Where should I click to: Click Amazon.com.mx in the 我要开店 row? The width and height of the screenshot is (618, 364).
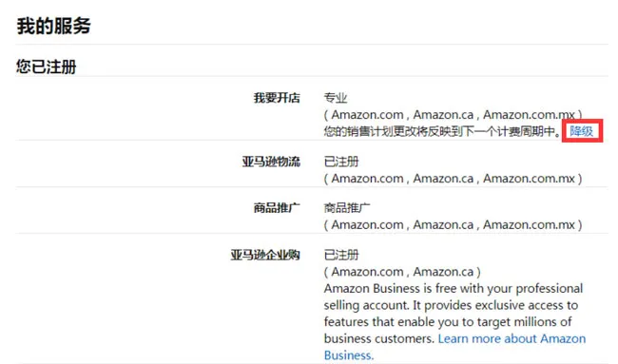tap(529, 115)
